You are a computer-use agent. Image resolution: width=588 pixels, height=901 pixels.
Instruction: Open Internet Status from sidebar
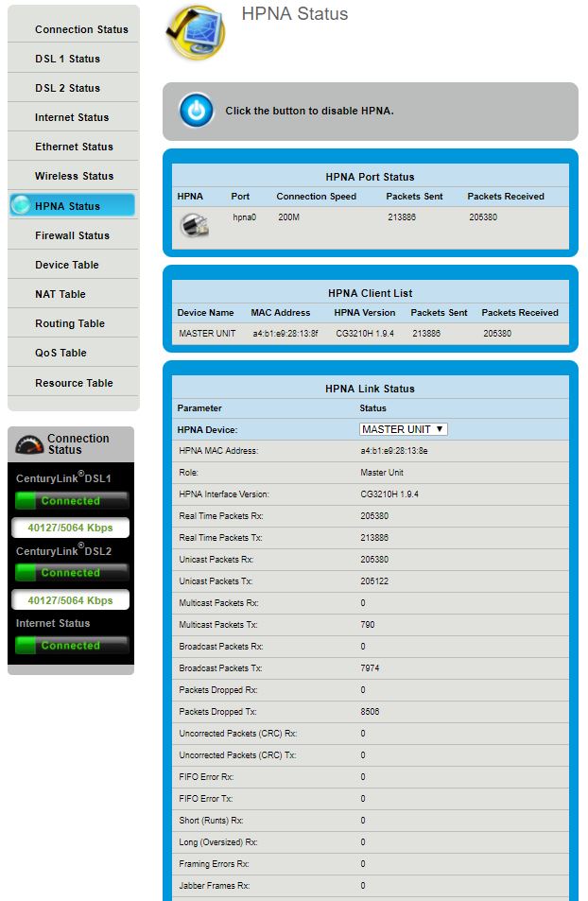click(72, 117)
